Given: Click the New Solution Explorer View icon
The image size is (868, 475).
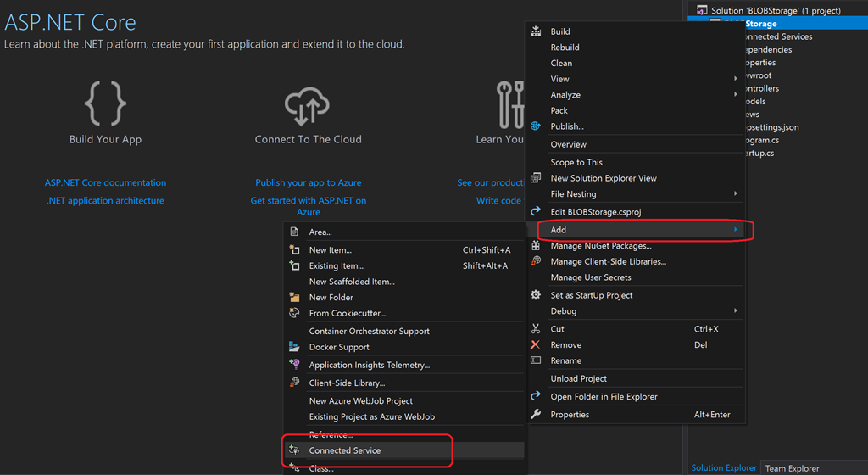Looking at the screenshot, I should pyautogui.click(x=536, y=178).
